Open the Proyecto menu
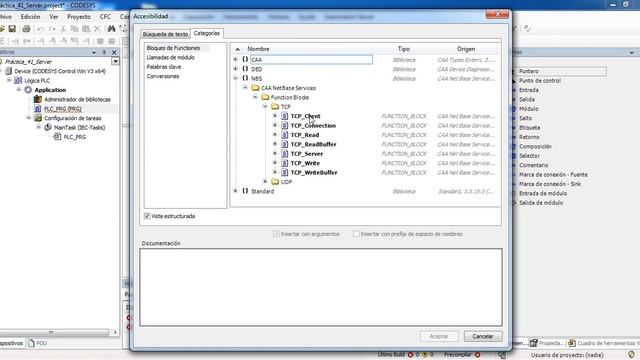Screen dimensions: 640x360 point(79,17)
